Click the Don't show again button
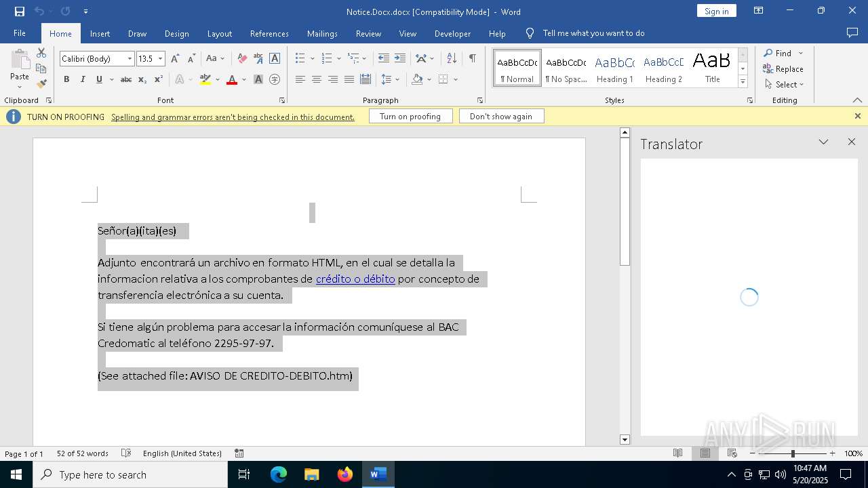Screen dimensions: 868x488 coord(501,117)
